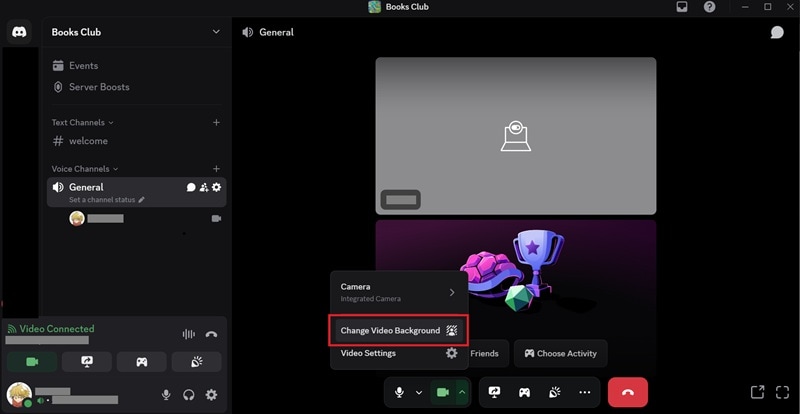800x414 pixels.
Task: Open Discord home direct messages icon
Action: click(19, 32)
